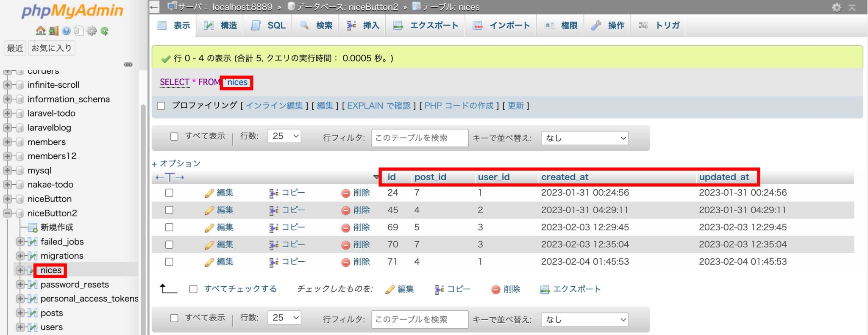Click the お気に入り button
Screen dimensions: 868x335
[52, 48]
